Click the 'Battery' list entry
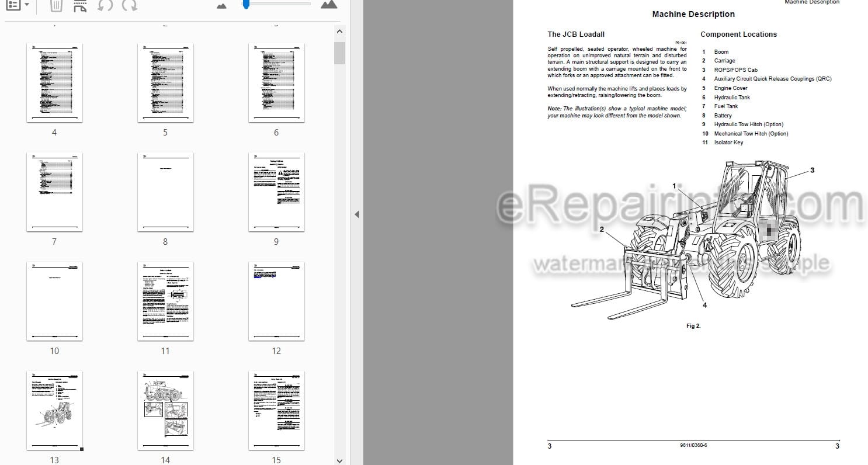This screenshot has width=868, height=465. (x=723, y=115)
